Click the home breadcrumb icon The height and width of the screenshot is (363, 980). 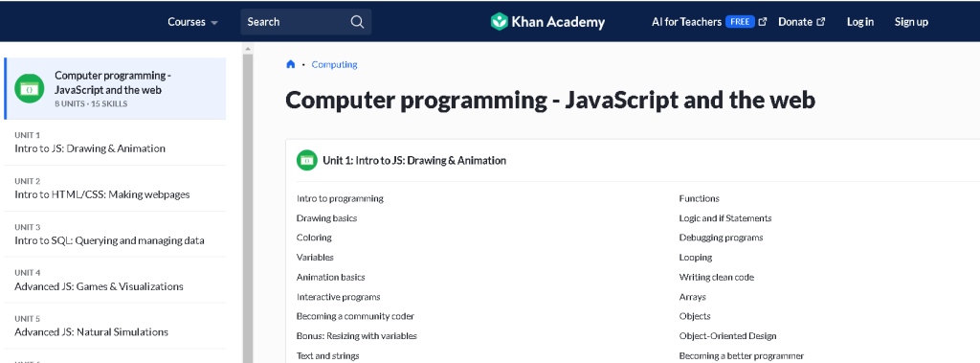click(x=290, y=64)
